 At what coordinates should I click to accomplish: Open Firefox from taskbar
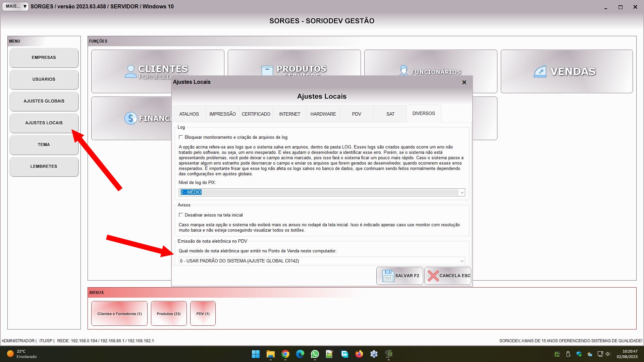point(359,354)
